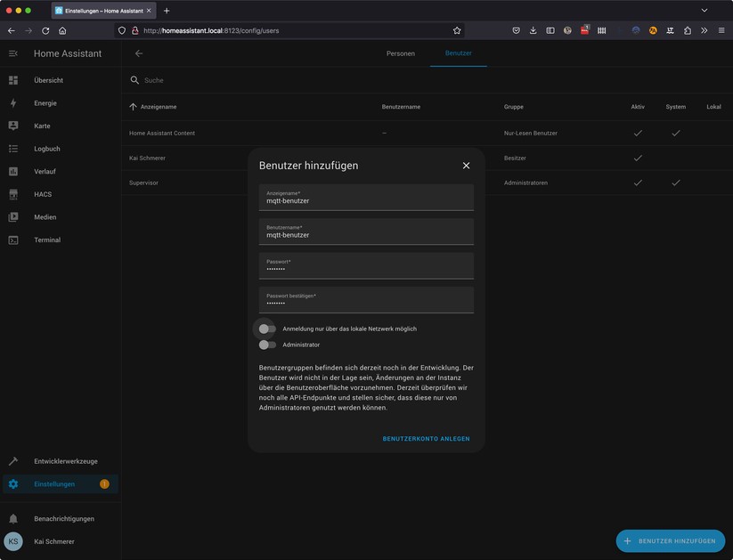This screenshot has height=560, width=733.
Task: Click the blue BENUTZER HINZUFÜGEN button
Action: point(670,540)
